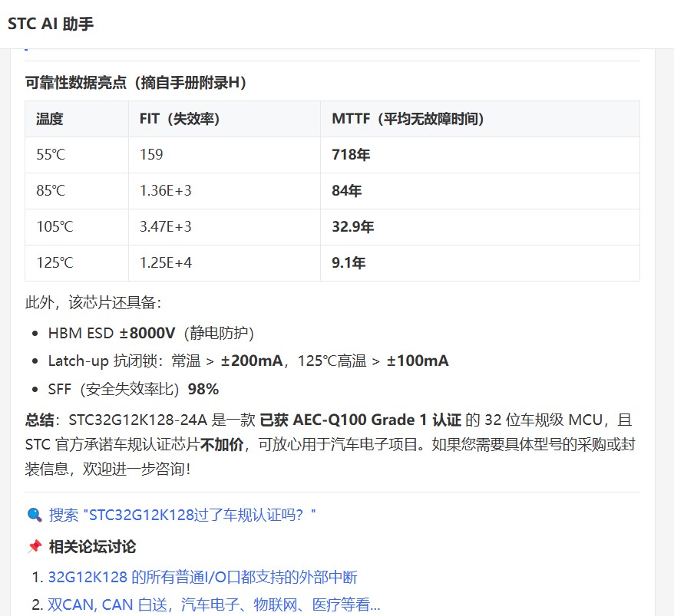Click the HBM ESD ±8000V bullet
The image size is (674, 616).
click(x=151, y=334)
